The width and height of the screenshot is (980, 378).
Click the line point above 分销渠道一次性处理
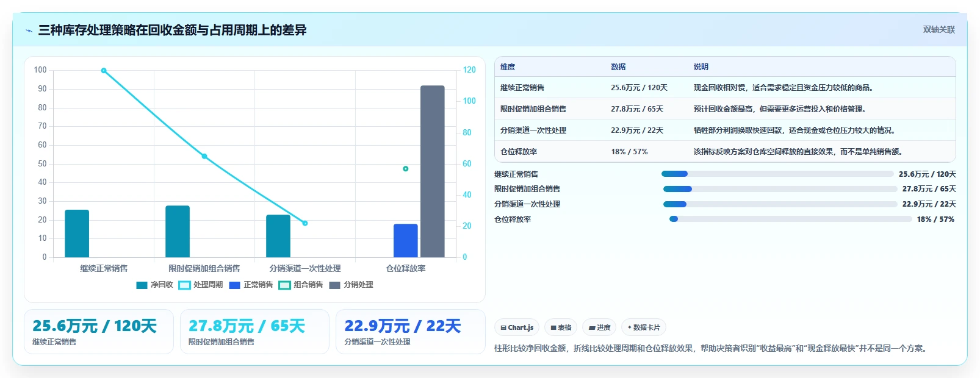pyautogui.click(x=305, y=223)
